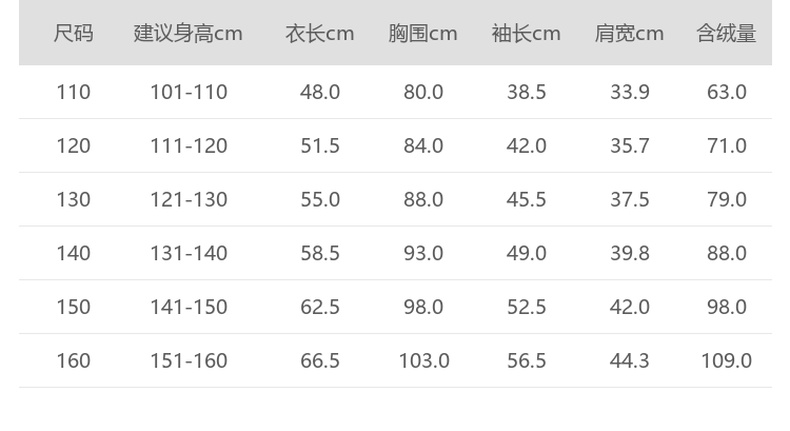Click the 含绒量 column header
The width and height of the screenshot is (790, 431).
(726, 33)
